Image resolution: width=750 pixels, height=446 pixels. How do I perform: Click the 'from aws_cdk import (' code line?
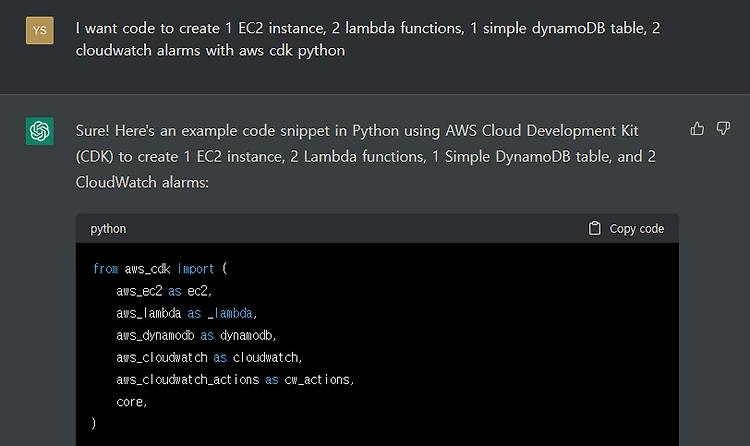click(160, 268)
